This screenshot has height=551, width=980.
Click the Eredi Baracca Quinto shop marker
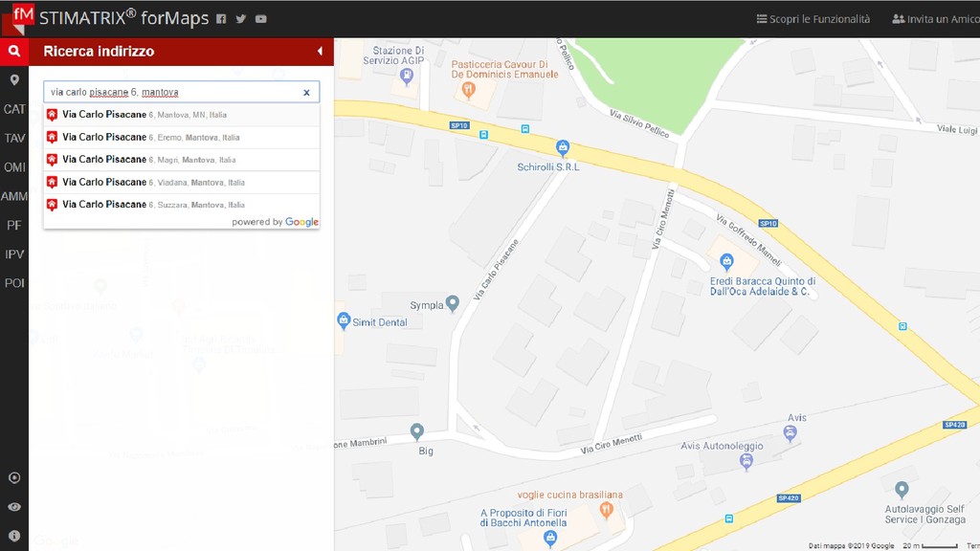[726, 261]
